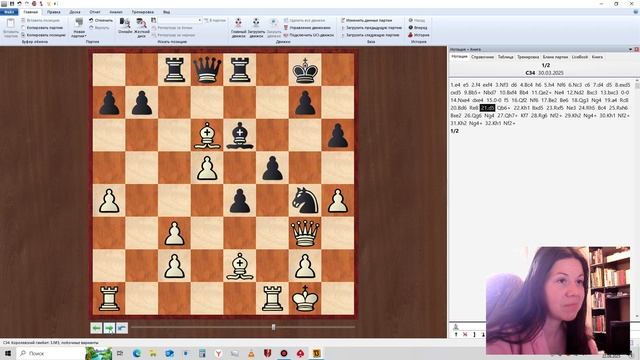640x360 pixels.
Task: Click Connect UCI engine option
Action: pos(309,35)
